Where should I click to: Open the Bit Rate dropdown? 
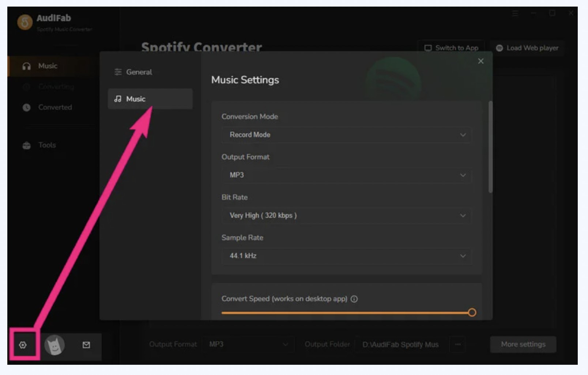346,215
